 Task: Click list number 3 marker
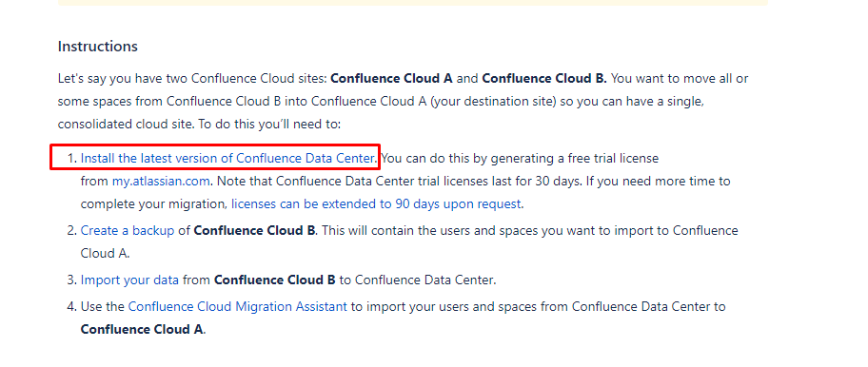(71, 280)
